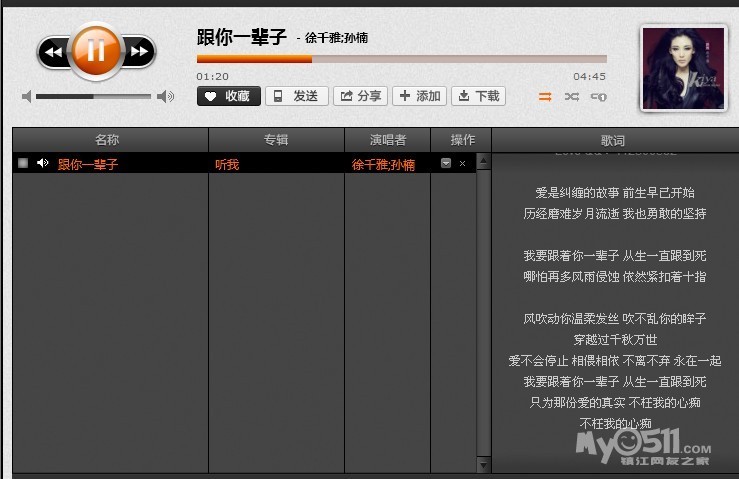
Task: Click the 发送 send-to-phone button
Action: [297, 96]
